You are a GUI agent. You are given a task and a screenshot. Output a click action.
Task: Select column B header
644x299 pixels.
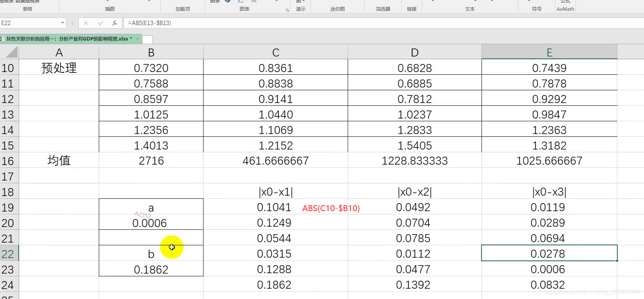151,52
